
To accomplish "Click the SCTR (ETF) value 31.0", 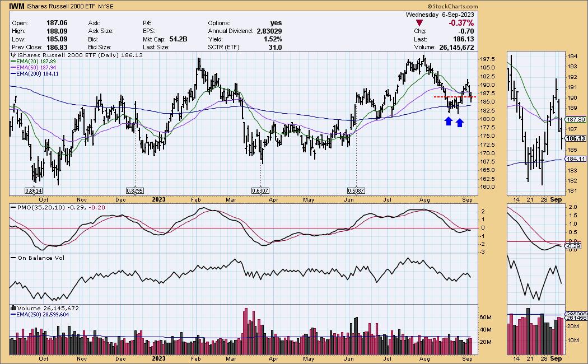I will [x=275, y=47].
